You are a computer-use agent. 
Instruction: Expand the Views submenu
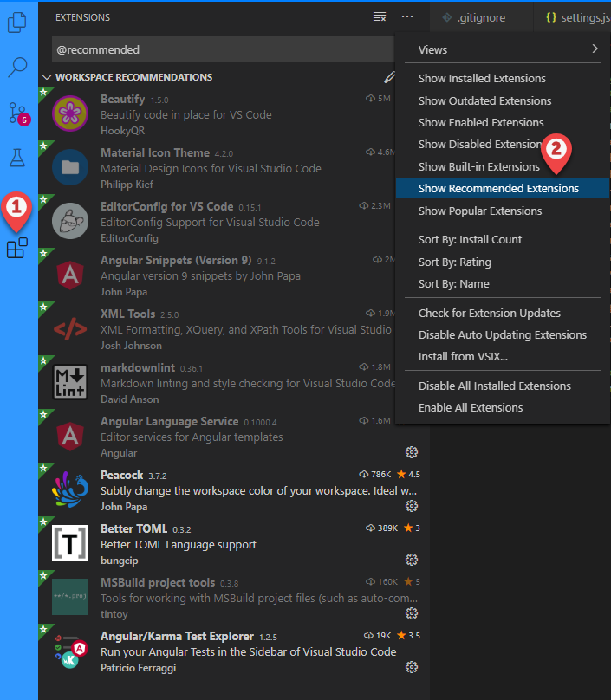503,49
